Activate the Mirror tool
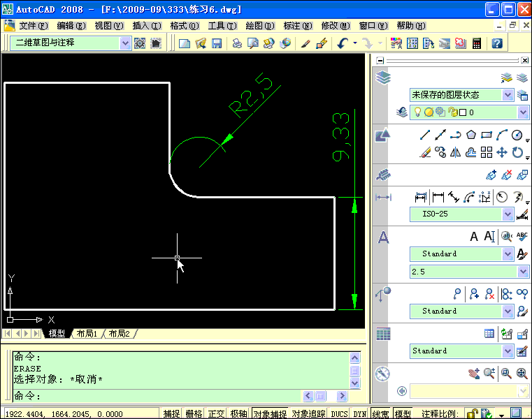The width and height of the screenshot is (532, 419). [455, 152]
